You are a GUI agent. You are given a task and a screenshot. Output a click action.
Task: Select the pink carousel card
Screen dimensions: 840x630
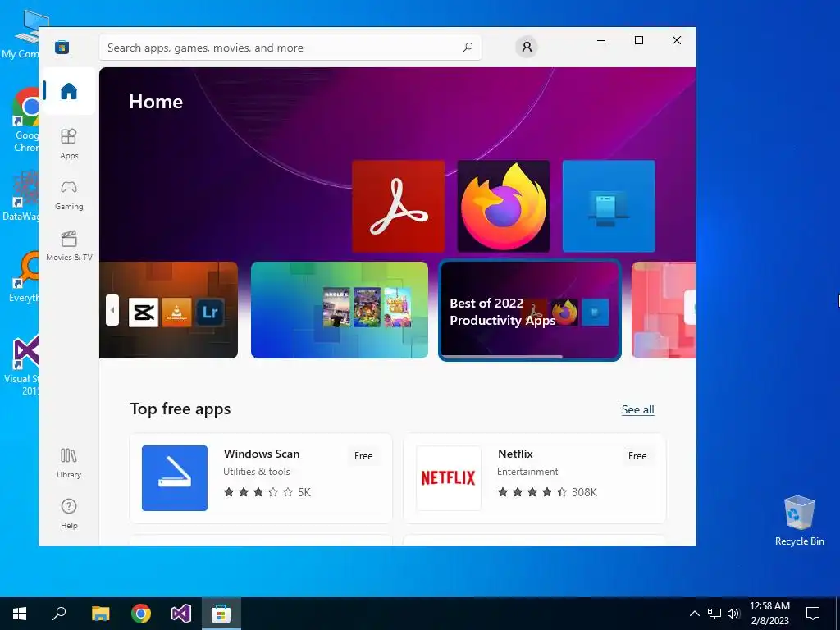[x=664, y=309]
